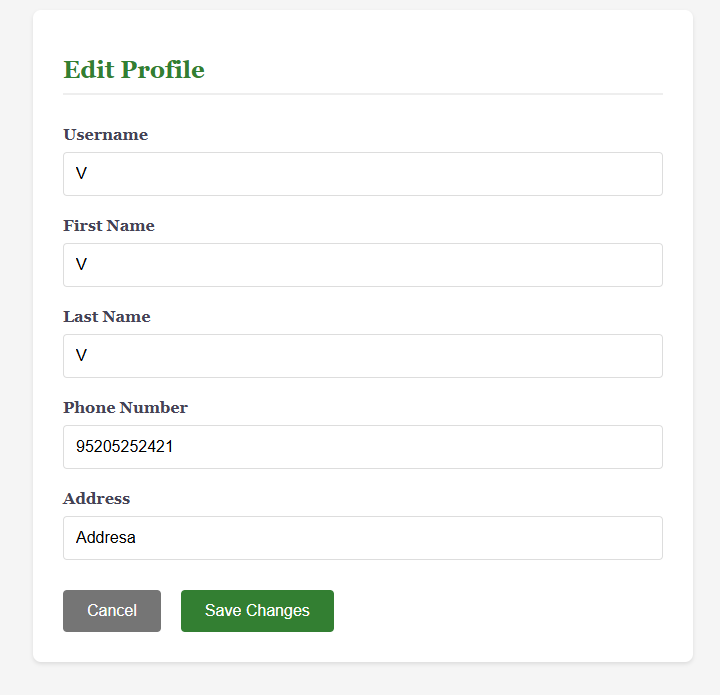Click the V value in Last Name
The width and height of the screenshot is (720, 695).
pyautogui.click(x=82, y=356)
